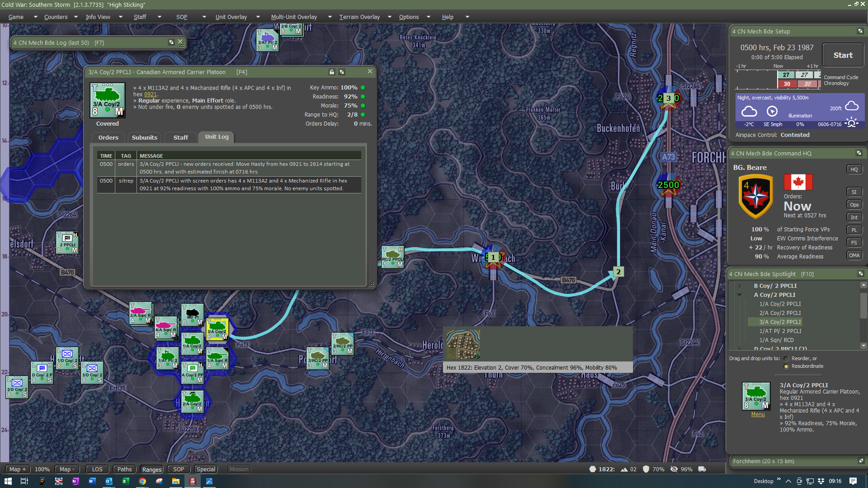The image size is (868, 488).
Task: Toggle the Ranges map button
Action: 152,469
